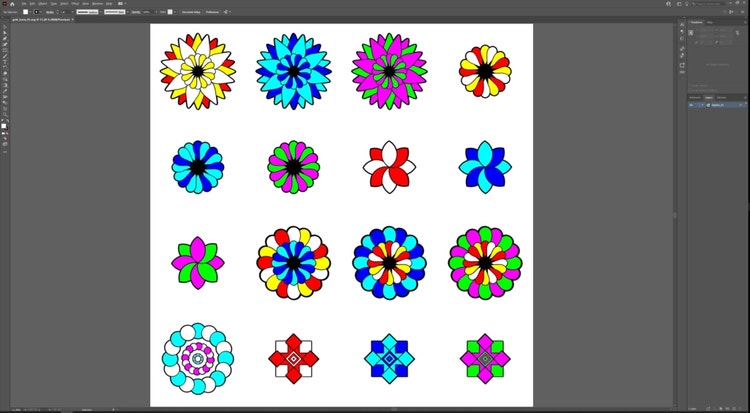This screenshot has height=413, width=750.
Task: Toggle layer visibility eye in Layers panel
Action: (x=691, y=105)
